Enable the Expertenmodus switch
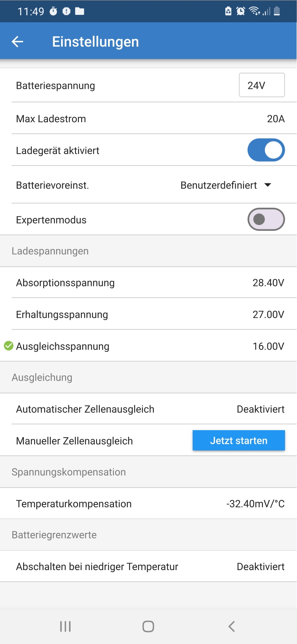Viewport: 297px width, 644px height. point(266,219)
